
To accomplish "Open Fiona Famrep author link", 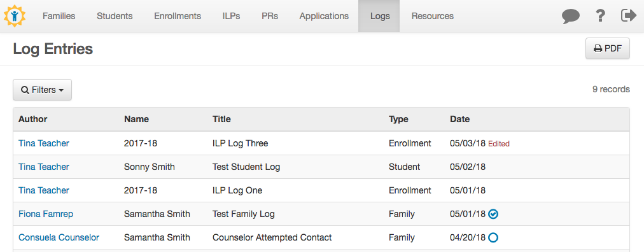I will 46,214.
